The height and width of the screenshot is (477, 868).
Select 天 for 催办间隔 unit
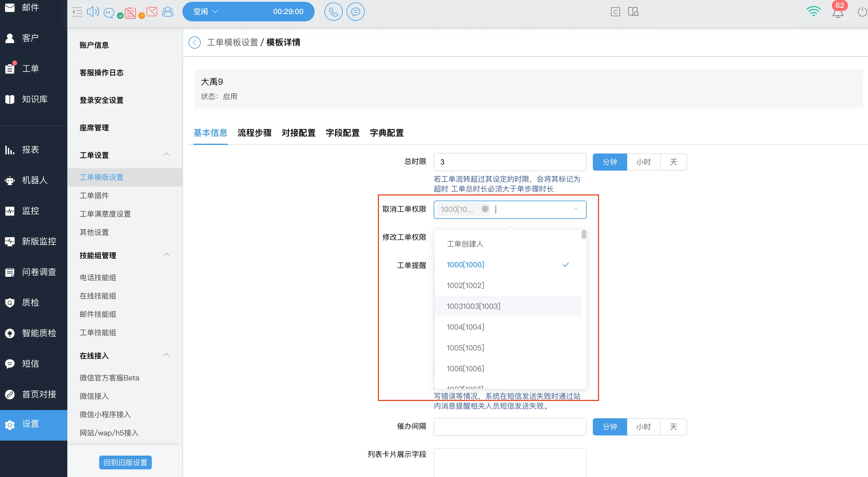point(673,427)
